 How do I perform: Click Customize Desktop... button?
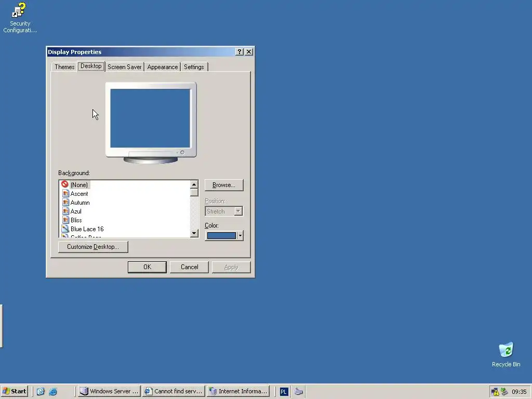93,247
